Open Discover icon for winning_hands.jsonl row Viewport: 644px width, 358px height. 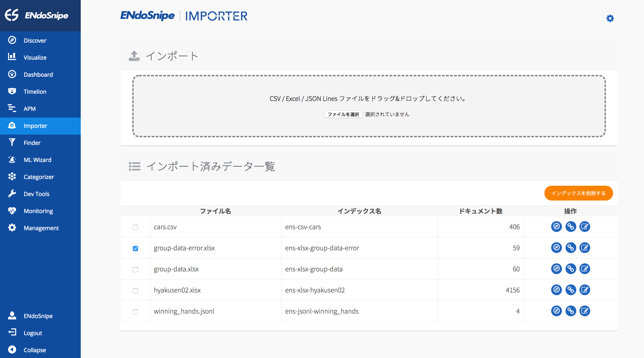coord(556,311)
